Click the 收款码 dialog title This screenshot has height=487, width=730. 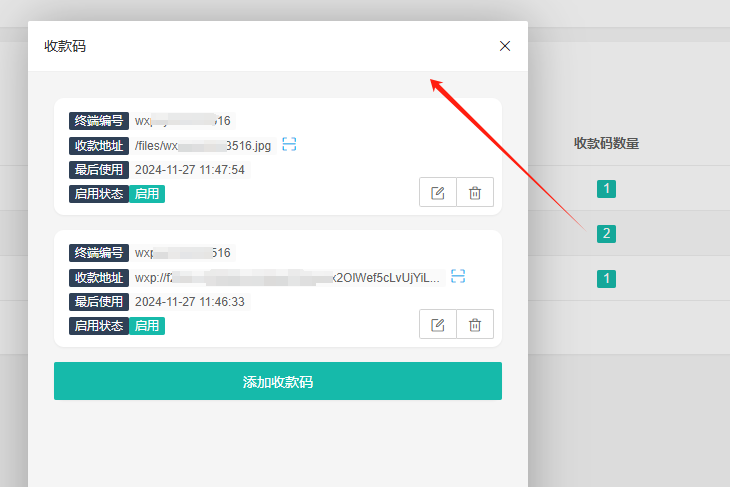click(x=65, y=46)
